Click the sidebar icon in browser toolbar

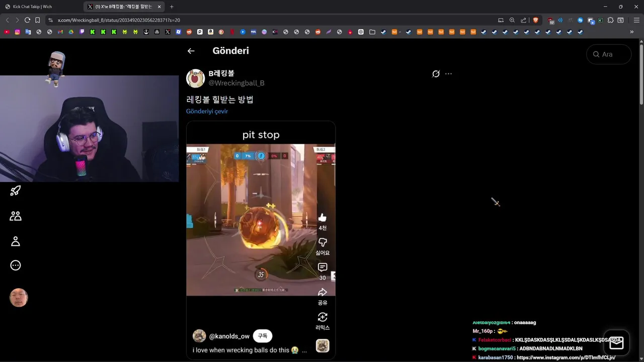click(620, 20)
